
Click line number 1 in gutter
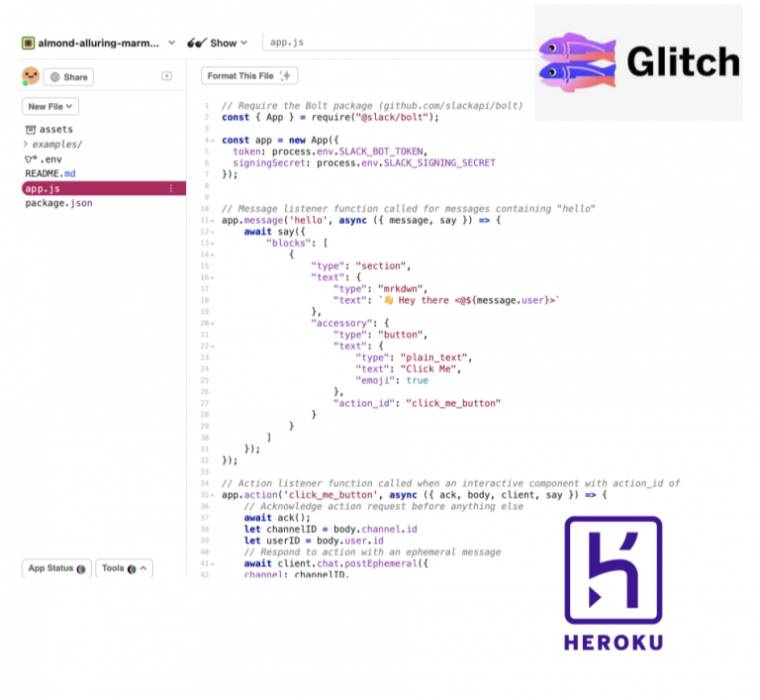207,106
